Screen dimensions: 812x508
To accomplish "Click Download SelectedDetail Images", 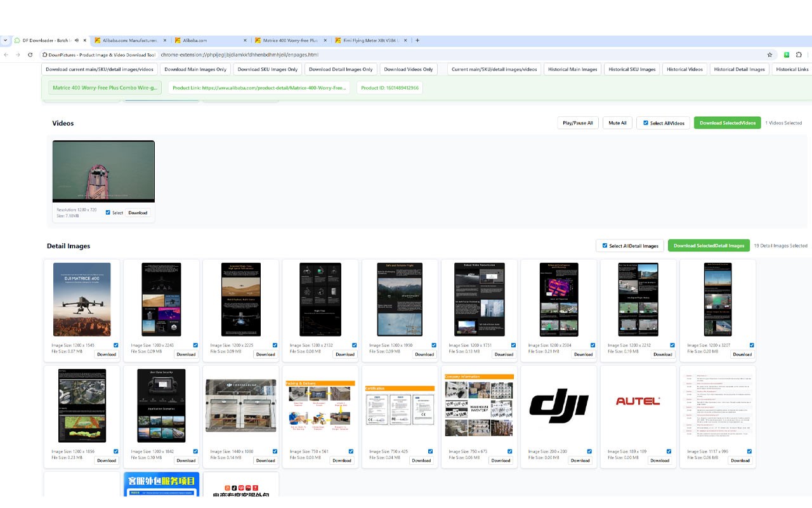I will 709,246.
